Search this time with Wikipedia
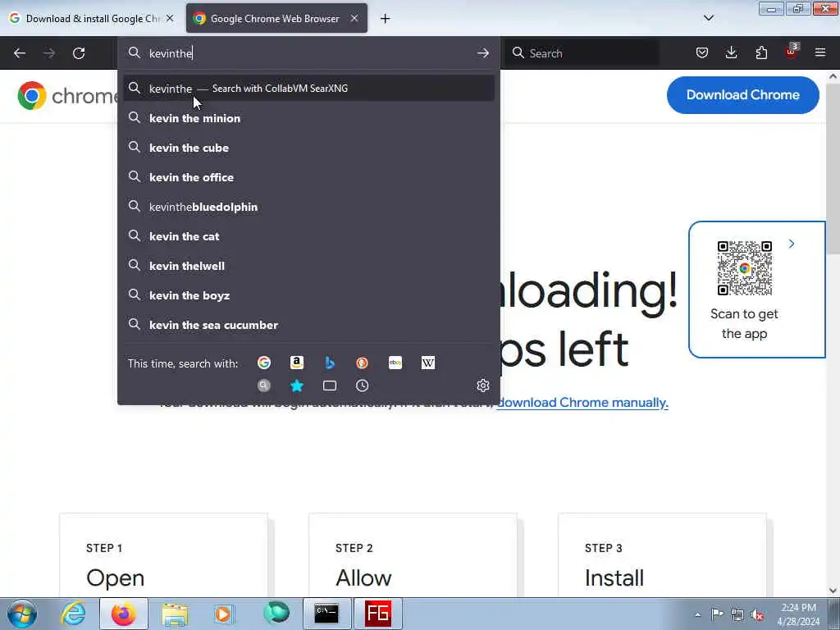840x630 pixels. click(428, 363)
